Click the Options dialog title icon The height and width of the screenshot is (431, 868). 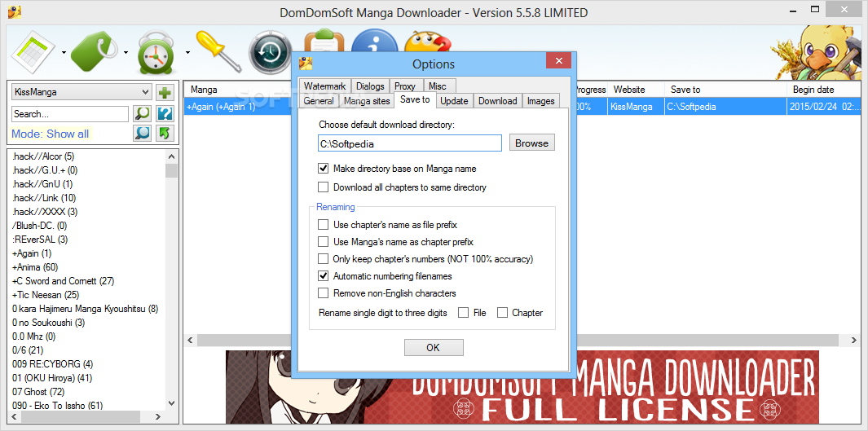click(306, 64)
